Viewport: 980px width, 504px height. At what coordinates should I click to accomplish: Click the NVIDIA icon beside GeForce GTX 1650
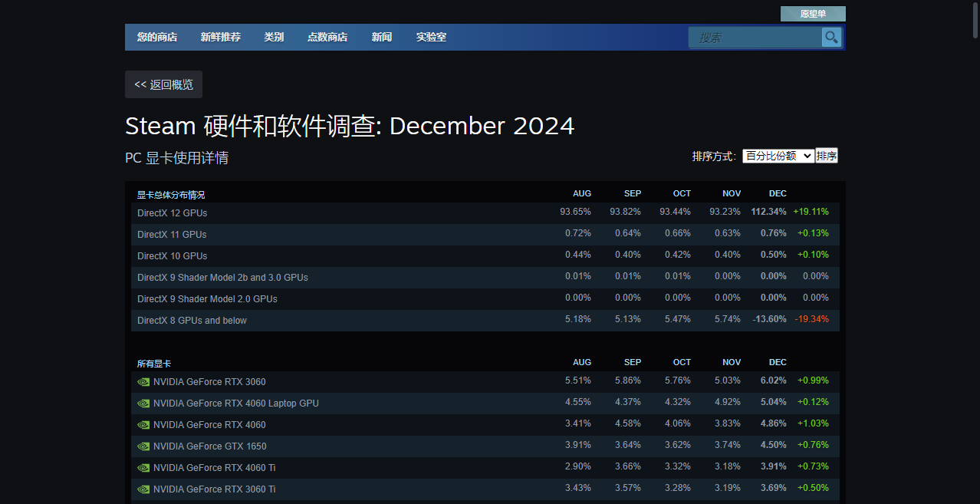[143, 446]
